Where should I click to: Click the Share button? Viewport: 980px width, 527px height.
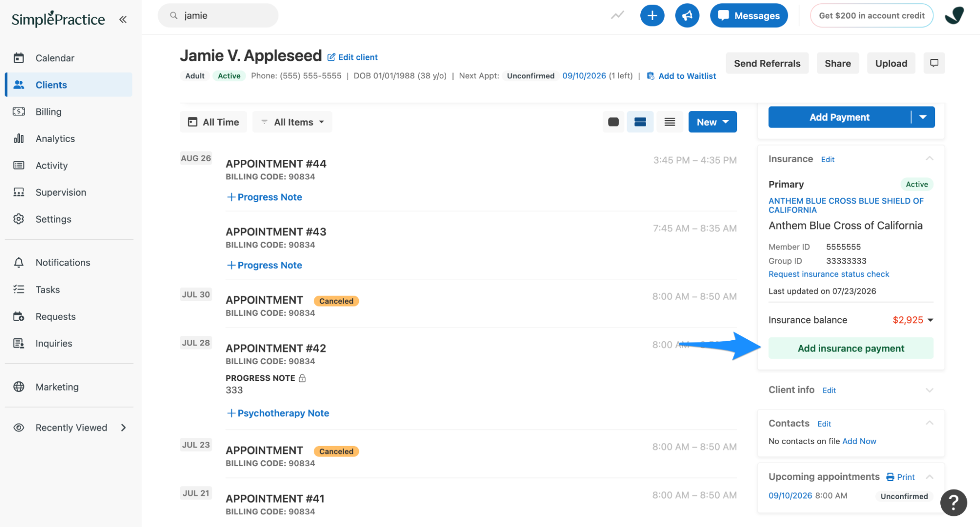point(837,63)
